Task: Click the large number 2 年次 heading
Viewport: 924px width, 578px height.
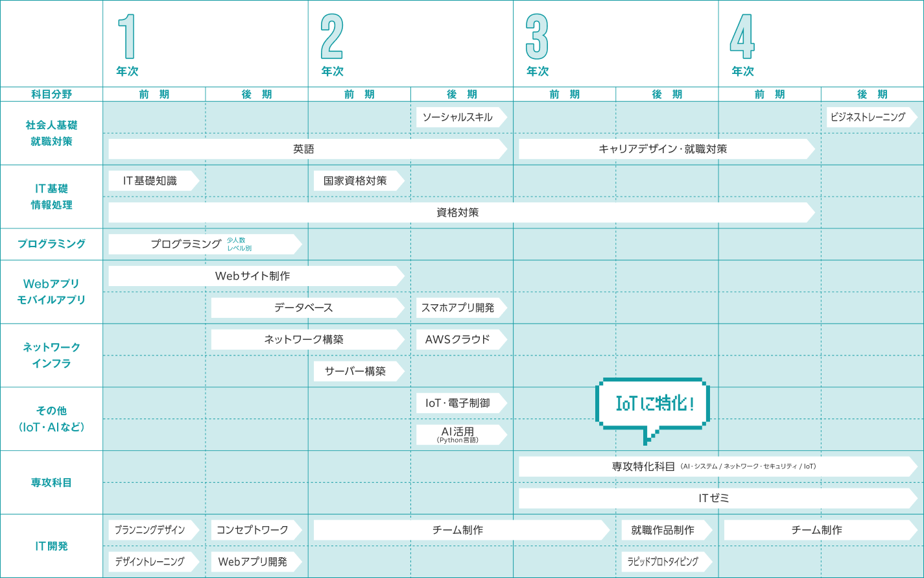Action: [332, 44]
